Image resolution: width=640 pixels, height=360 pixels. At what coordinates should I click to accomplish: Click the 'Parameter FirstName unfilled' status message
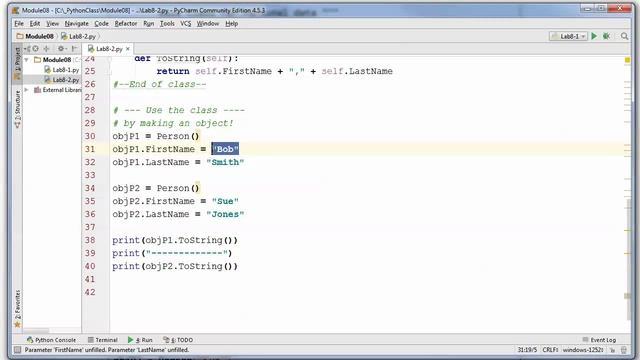point(107,350)
